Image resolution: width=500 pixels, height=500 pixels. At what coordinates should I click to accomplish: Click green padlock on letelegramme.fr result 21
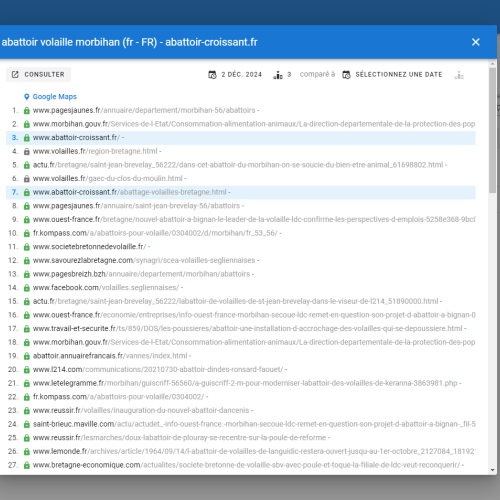[27, 384]
